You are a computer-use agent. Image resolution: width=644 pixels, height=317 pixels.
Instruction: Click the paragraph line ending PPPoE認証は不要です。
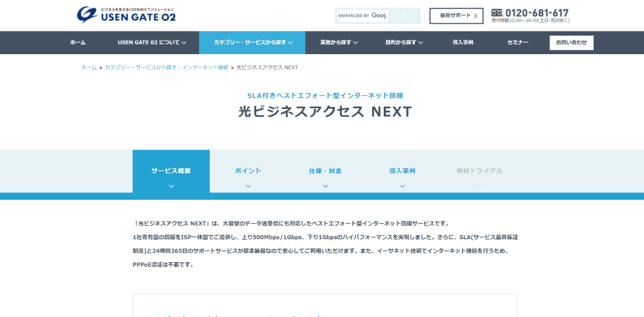pyautogui.click(x=163, y=264)
